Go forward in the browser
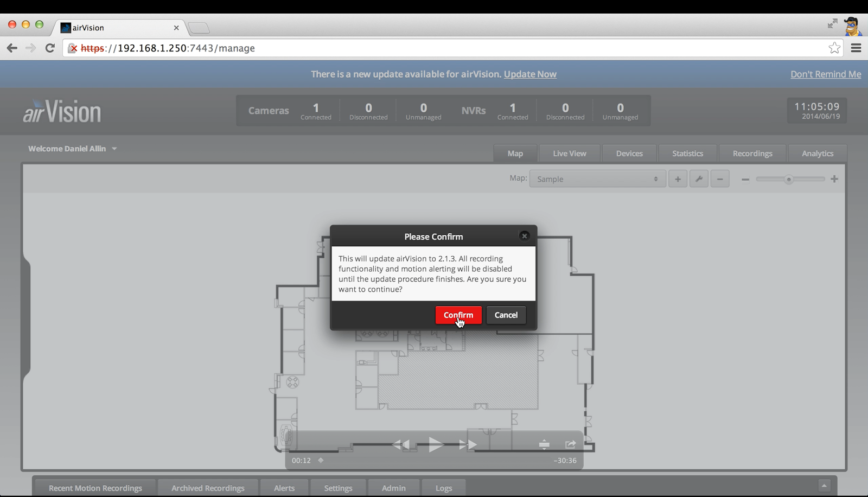 31,48
